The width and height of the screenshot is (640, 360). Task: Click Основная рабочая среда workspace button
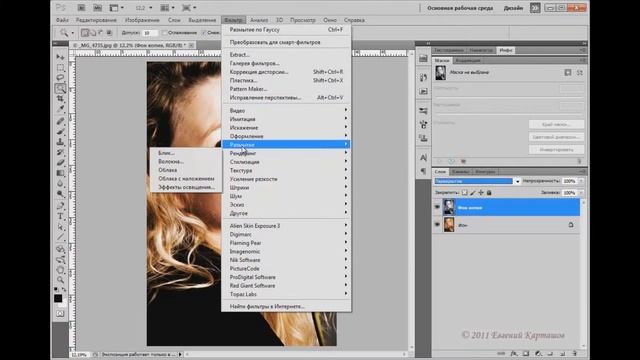pos(460,8)
